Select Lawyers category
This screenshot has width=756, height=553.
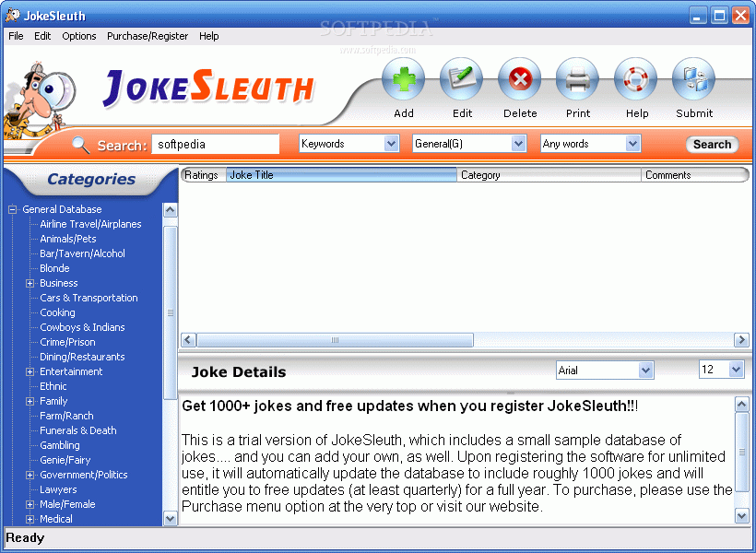[58, 489]
